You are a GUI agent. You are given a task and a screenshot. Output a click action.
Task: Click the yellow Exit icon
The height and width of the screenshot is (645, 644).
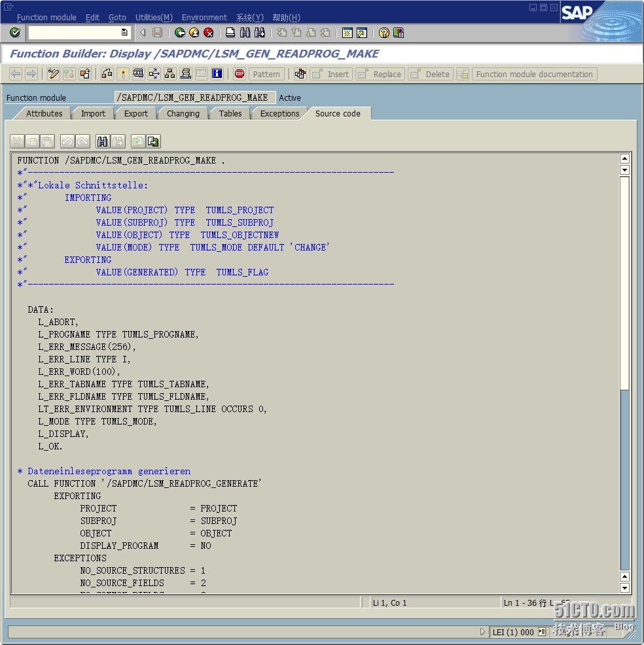(x=194, y=33)
